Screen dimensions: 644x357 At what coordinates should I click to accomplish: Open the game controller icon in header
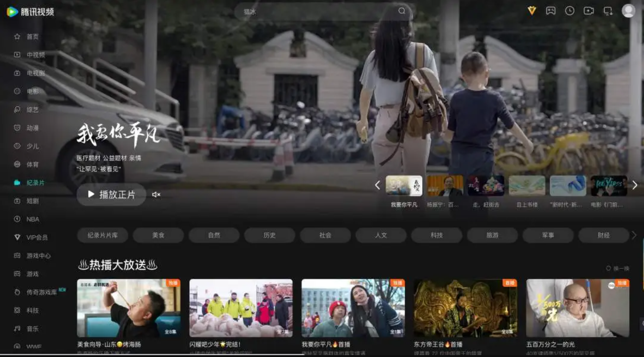(551, 11)
